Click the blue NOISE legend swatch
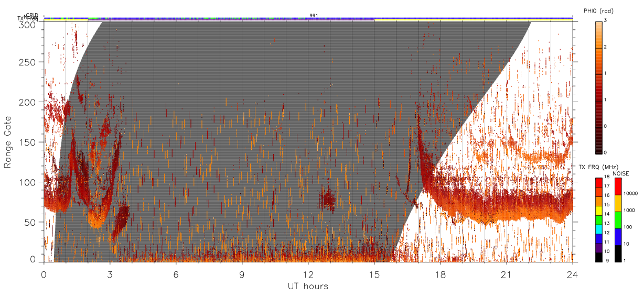 618,236
